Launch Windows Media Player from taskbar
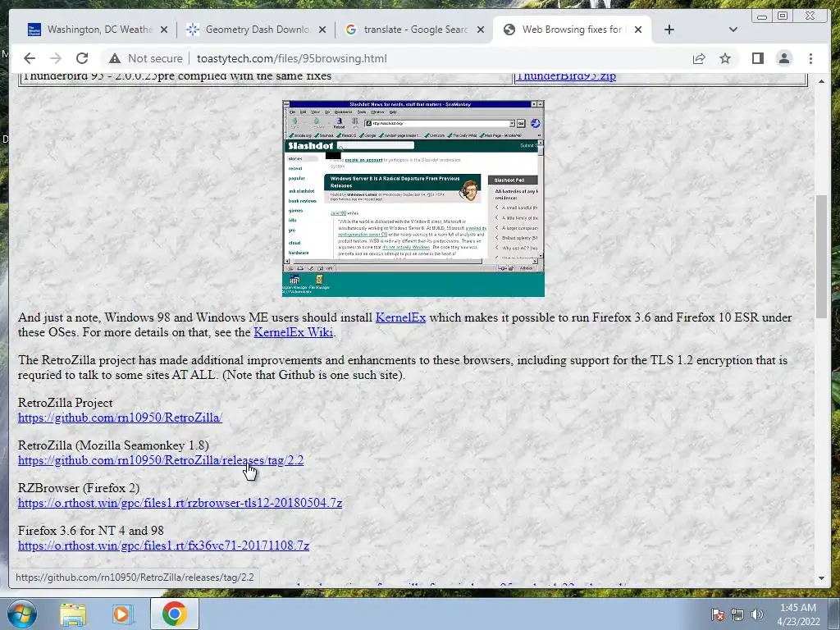 click(122, 614)
